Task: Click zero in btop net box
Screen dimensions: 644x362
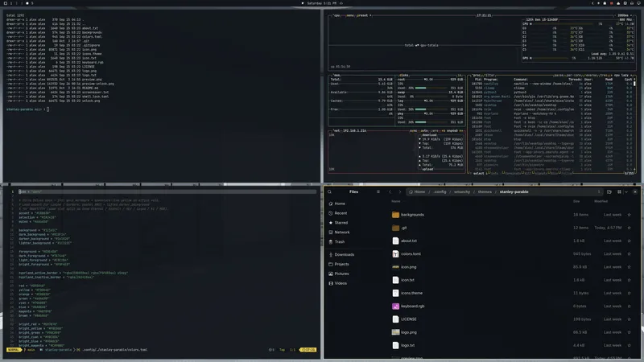Action: tap(435, 130)
